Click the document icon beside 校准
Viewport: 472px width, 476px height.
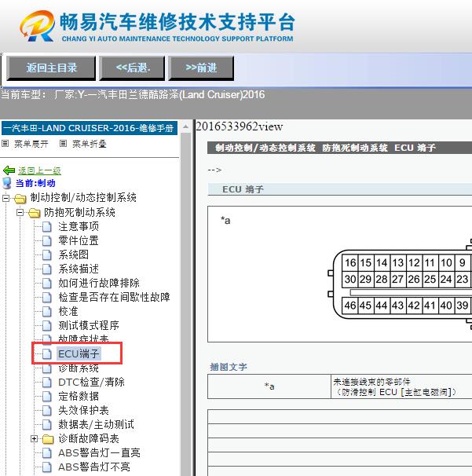point(47,312)
